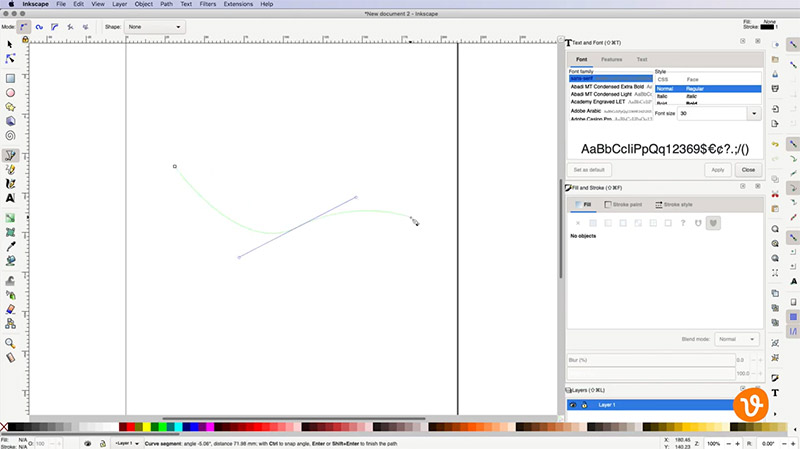Toggle guides lock at ruler corner
Viewport: 800px width, 449px height.
[x=25, y=39]
